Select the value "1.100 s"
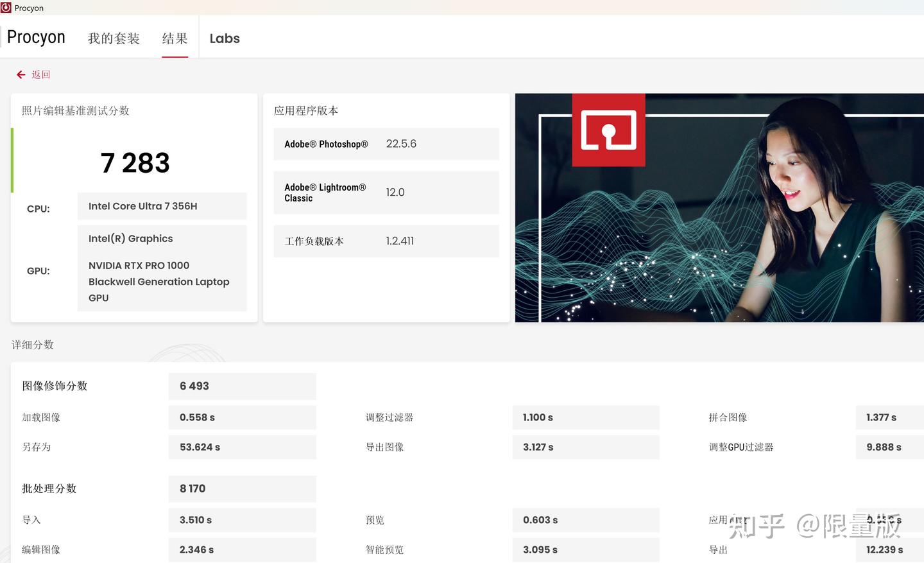The image size is (924, 563). pos(538,417)
